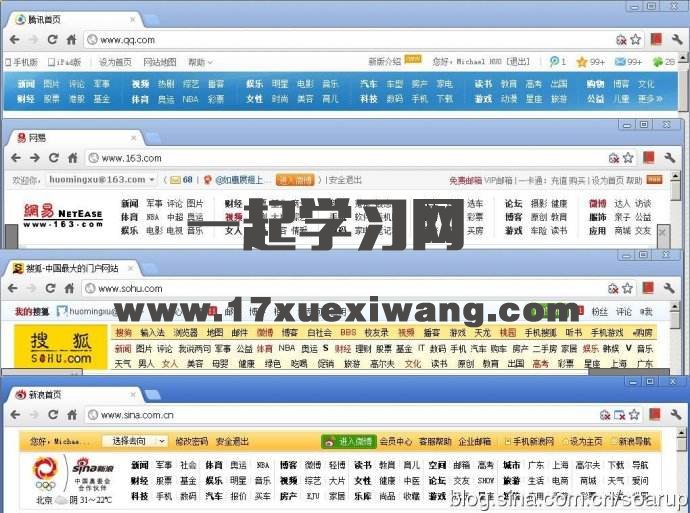Switch to the 腾讯首页 tab
Image resolution: width=690 pixels, height=513 pixels.
click(x=73, y=19)
